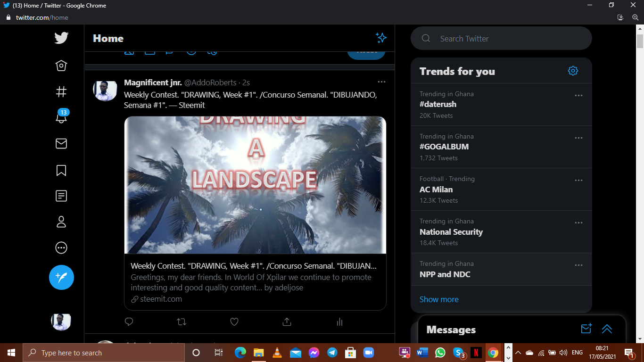Viewport: 644px width, 362px height.
Task: Open the More circle menu icon
Action: click(x=61, y=247)
